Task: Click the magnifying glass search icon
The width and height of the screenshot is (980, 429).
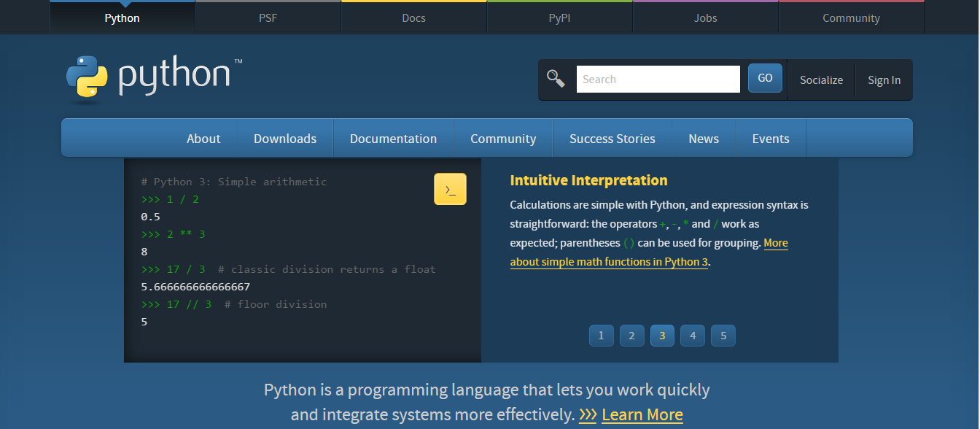Action: point(556,79)
